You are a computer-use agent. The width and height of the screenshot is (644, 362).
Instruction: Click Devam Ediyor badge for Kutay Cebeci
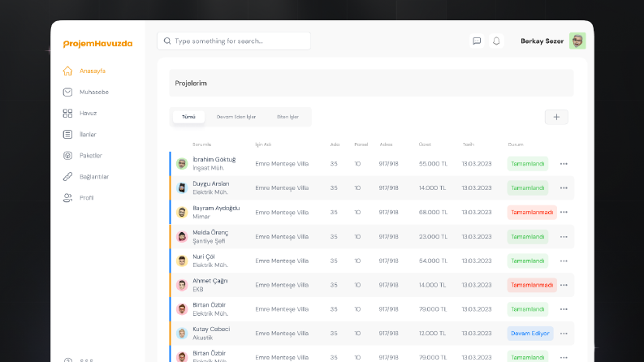coord(530,334)
